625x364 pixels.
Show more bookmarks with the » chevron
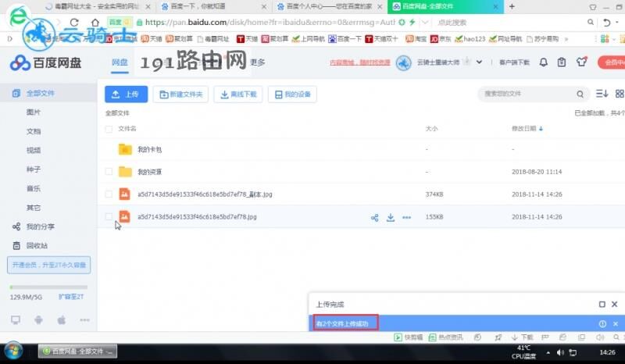point(566,39)
